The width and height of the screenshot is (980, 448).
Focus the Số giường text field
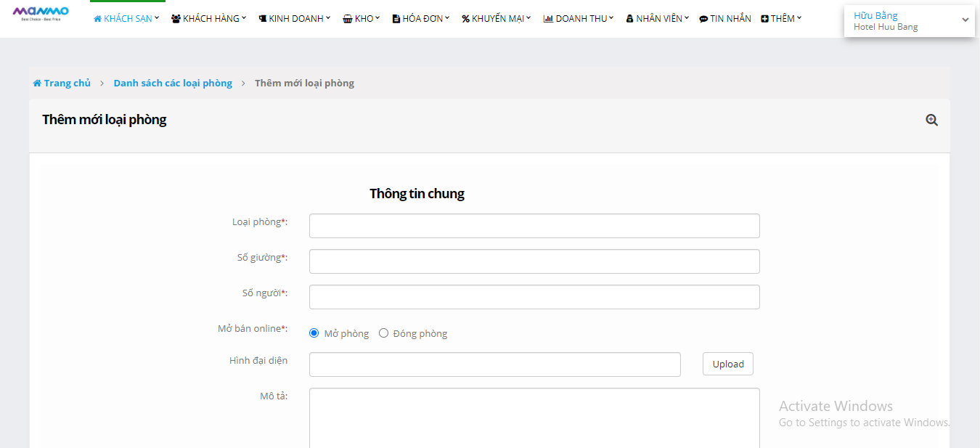pyautogui.click(x=534, y=261)
